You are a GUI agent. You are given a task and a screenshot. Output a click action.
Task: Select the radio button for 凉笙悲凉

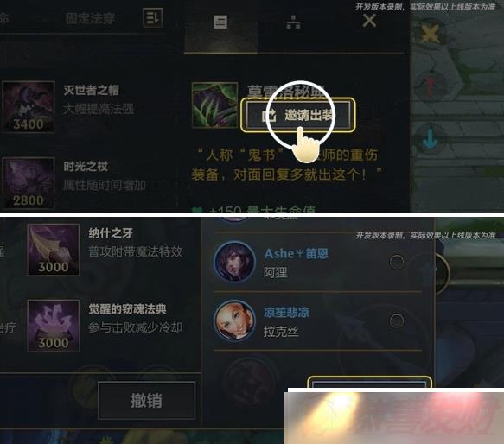(x=397, y=320)
